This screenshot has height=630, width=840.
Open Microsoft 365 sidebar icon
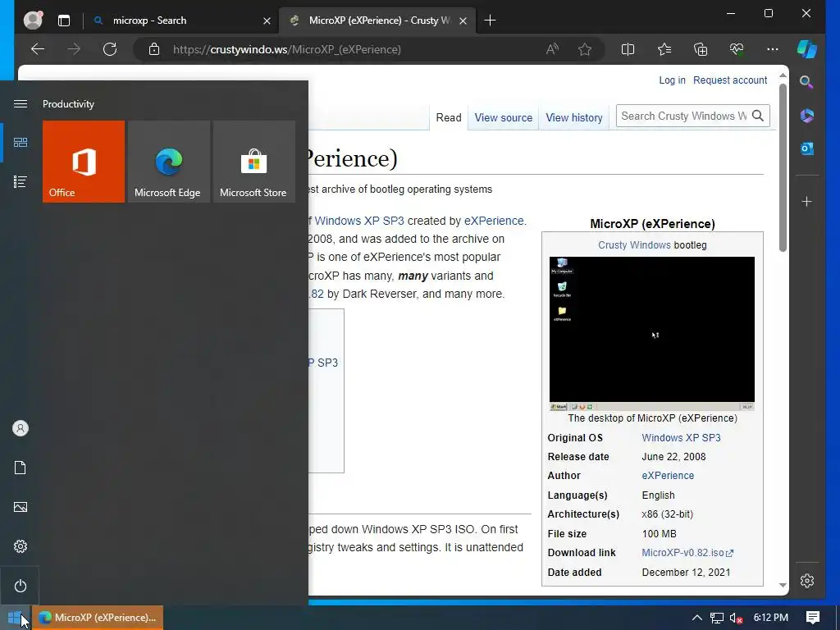[x=807, y=115]
